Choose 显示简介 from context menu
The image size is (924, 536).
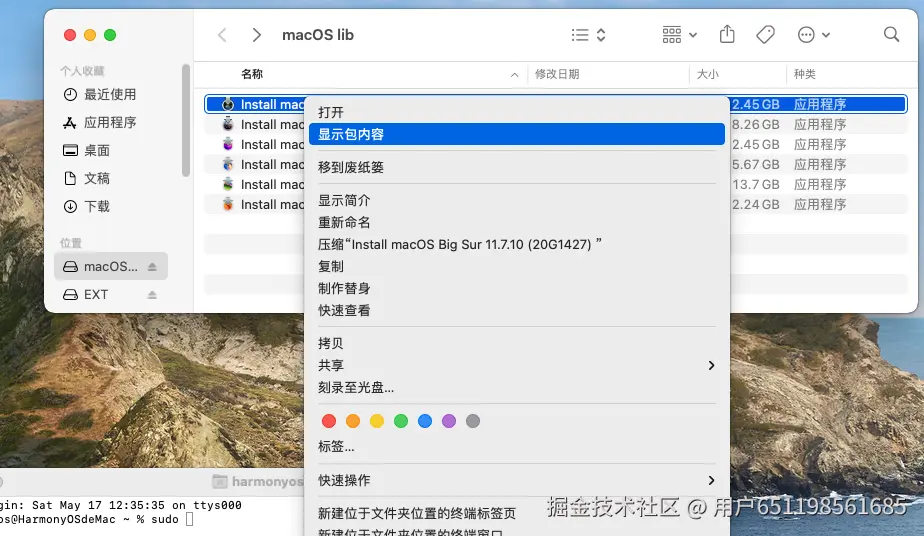[x=517, y=201]
